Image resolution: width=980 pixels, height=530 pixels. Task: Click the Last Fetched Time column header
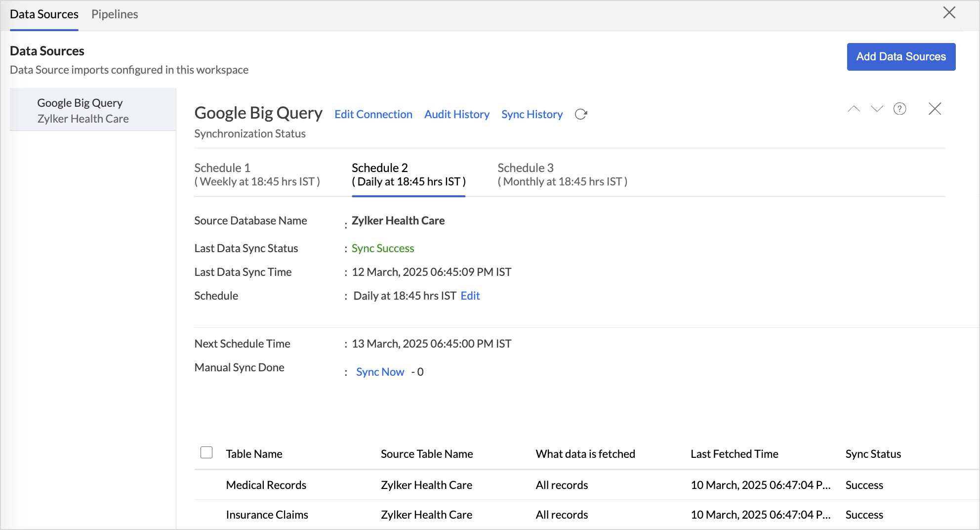pyautogui.click(x=734, y=454)
